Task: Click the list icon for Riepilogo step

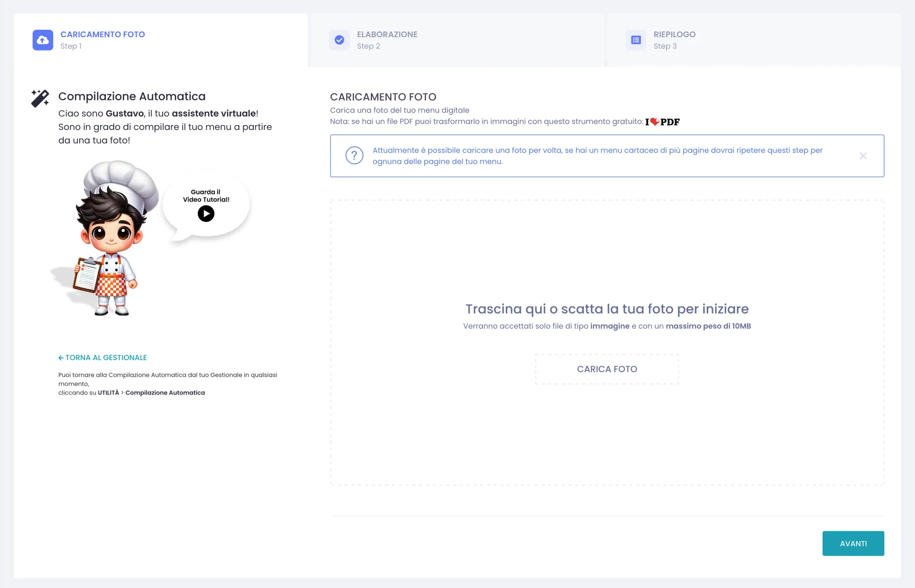Action: click(x=636, y=40)
